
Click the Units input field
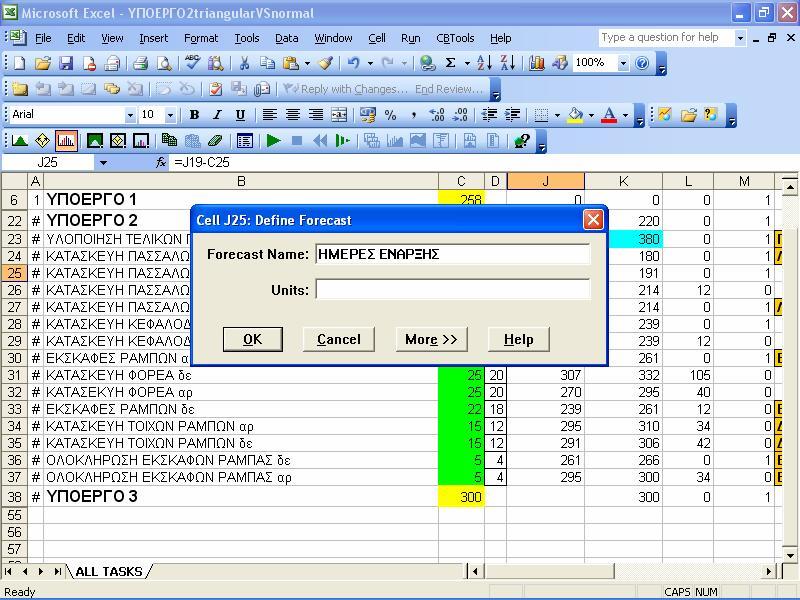click(x=453, y=290)
